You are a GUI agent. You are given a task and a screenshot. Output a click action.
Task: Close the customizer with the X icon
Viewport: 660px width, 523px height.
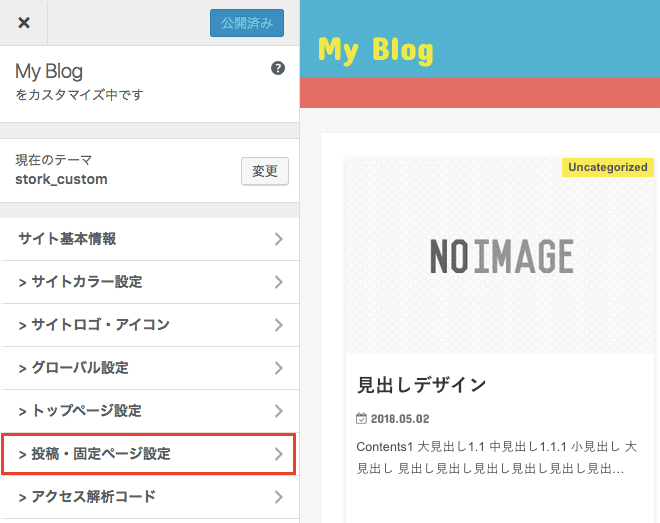pyautogui.click(x=24, y=23)
